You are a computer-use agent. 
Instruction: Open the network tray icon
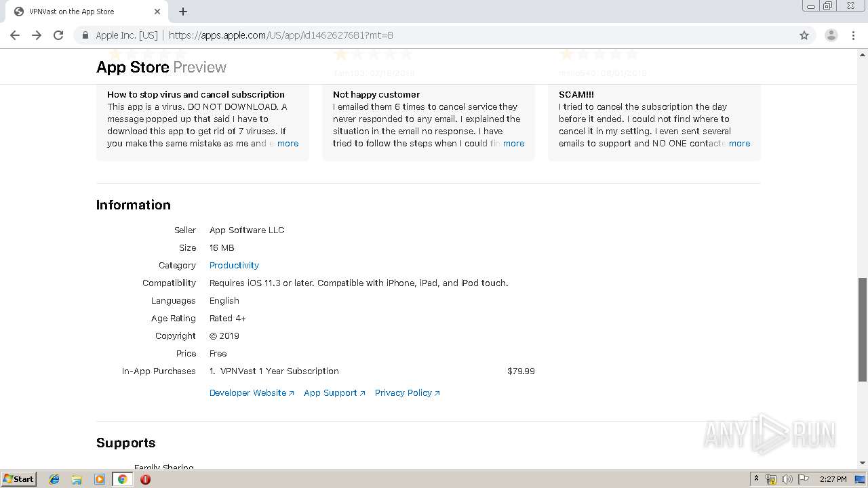click(771, 479)
